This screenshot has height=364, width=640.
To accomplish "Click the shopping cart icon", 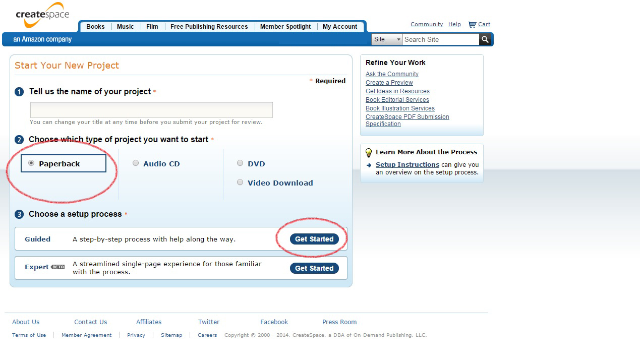I will pos(472,25).
